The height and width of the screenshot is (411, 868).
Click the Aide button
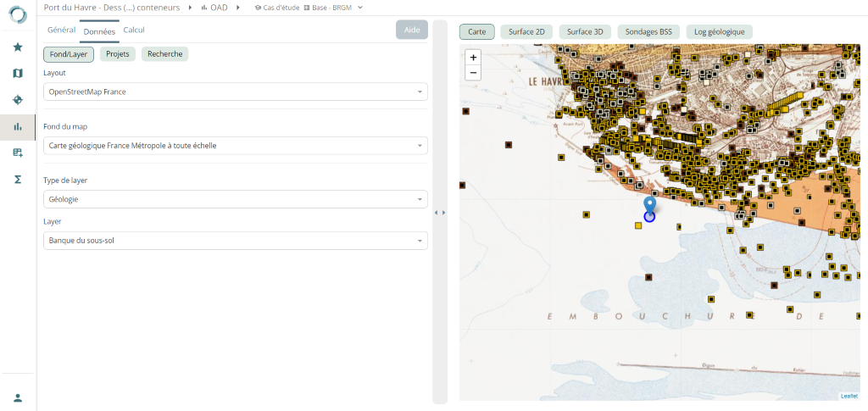pyautogui.click(x=411, y=30)
